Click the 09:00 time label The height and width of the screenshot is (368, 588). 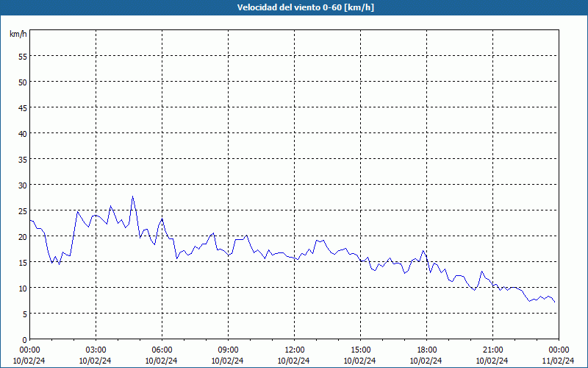coord(228,350)
